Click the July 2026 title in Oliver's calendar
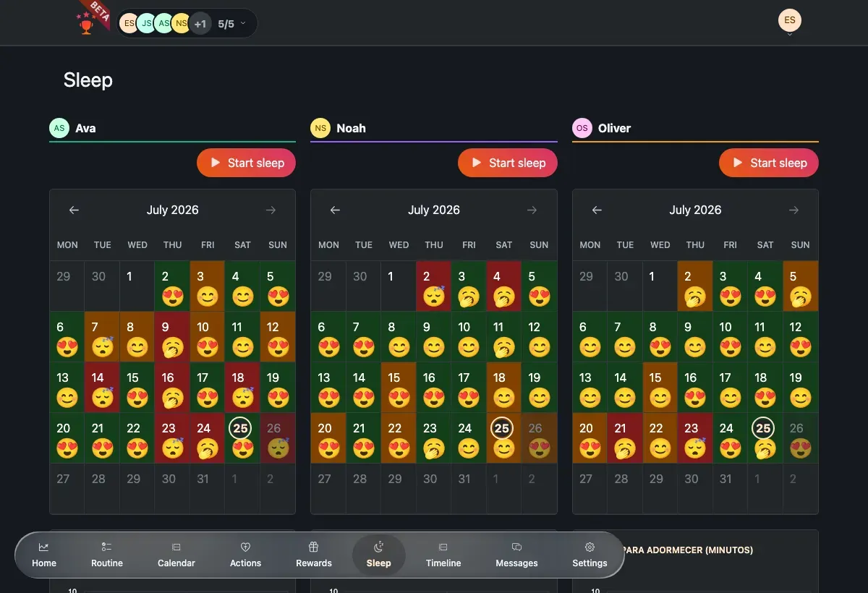868x593 pixels. [695, 210]
